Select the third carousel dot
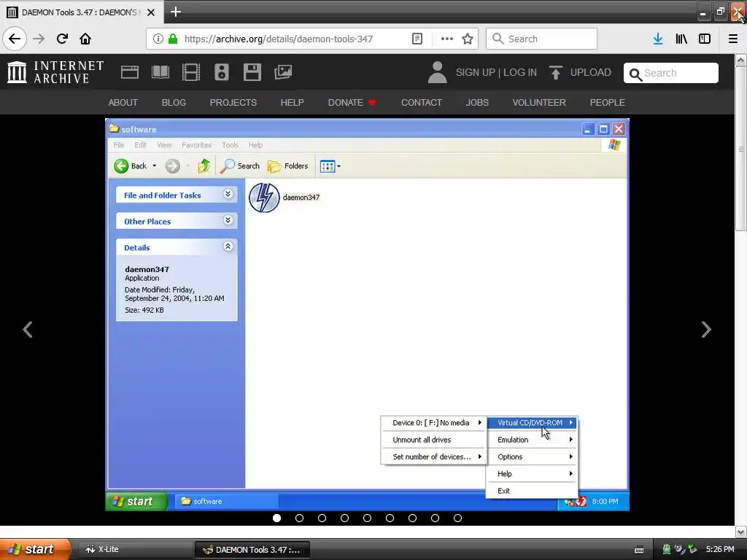Image resolution: width=747 pixels, height=560 pixels. (x=322, y=518)
